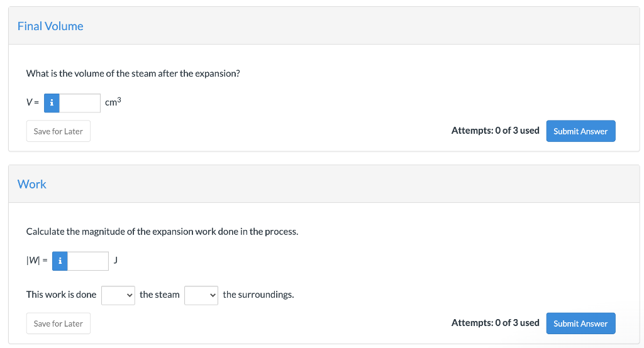Submit Answer for the Final Volume question
Image resolution: width=644 pixels, height=348 pixels.
point(580,131)
